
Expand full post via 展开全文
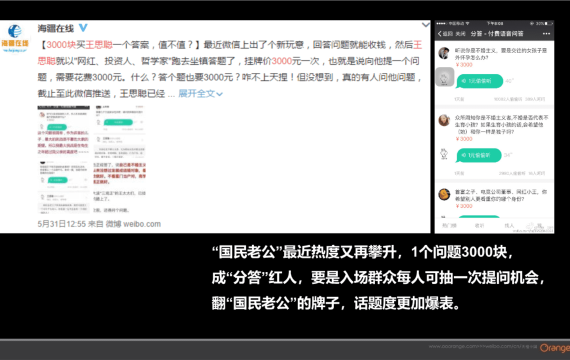click(200, 93)
